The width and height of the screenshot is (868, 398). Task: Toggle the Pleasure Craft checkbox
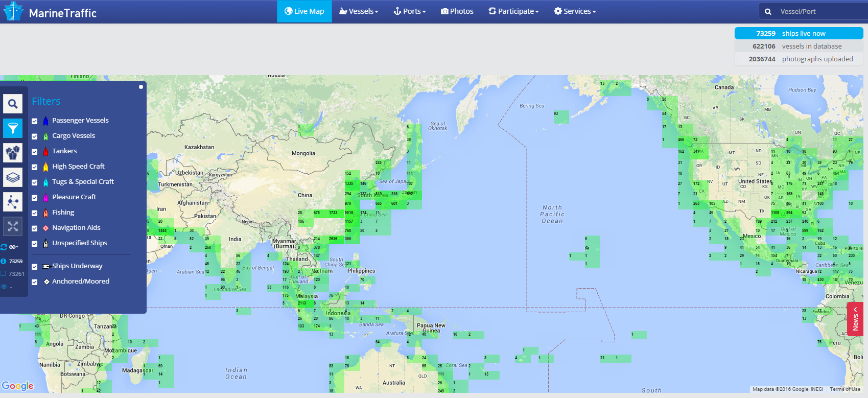[x=35, y=198]
